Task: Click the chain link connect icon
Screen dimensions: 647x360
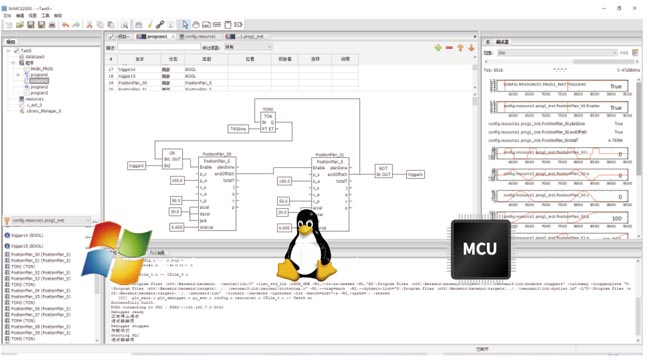Action: tap(160, 25)
